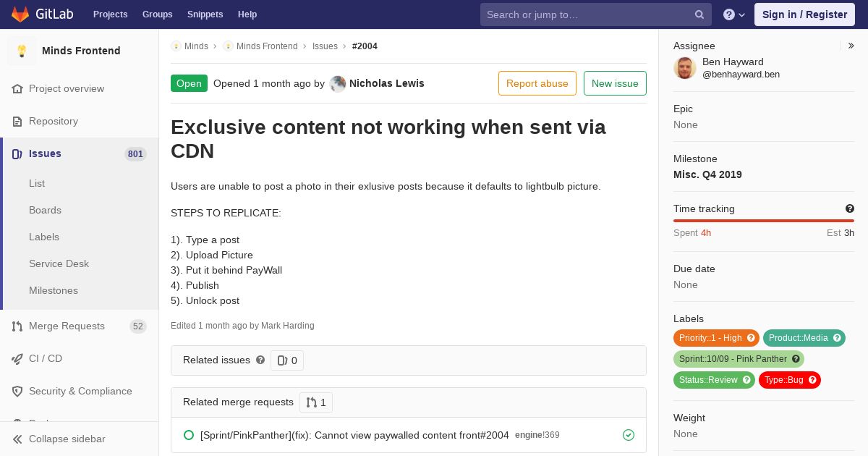The image size is (868, 456).
Task: Click help icon on Status::Review label
Action: 746,380
